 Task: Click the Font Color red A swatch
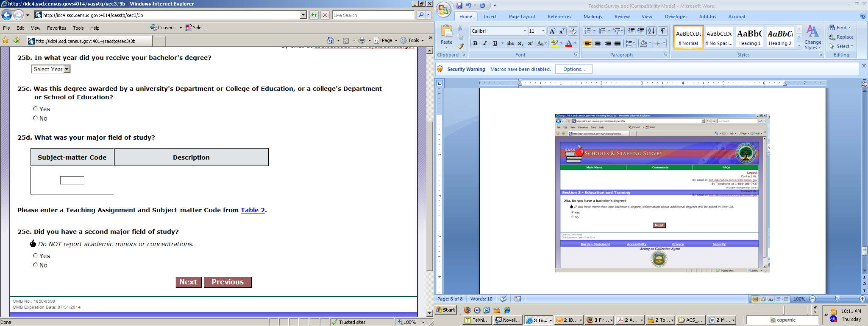click(x=569, y=43)
